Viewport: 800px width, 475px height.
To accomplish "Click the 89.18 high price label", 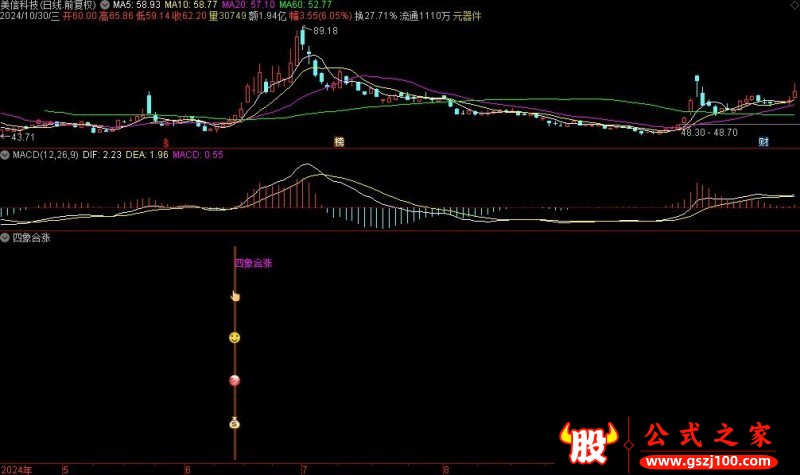I will tap(325, 31).
